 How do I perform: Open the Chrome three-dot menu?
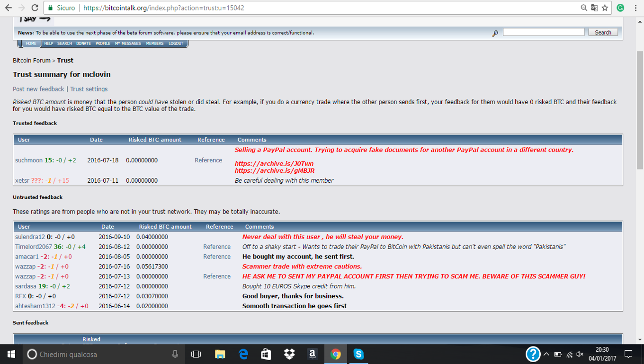[x=635, y=8]
